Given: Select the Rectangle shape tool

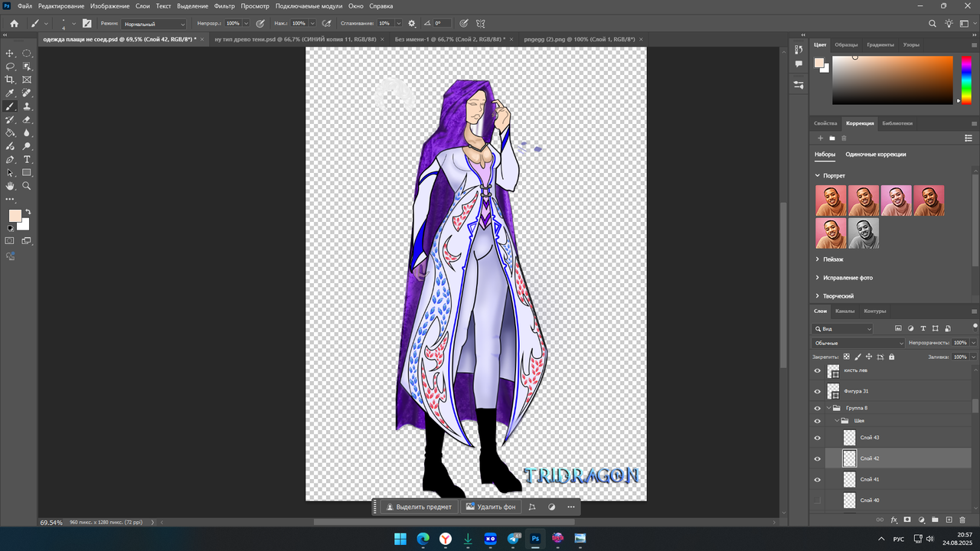Looking at the screenshot, I should click(27, 173).
